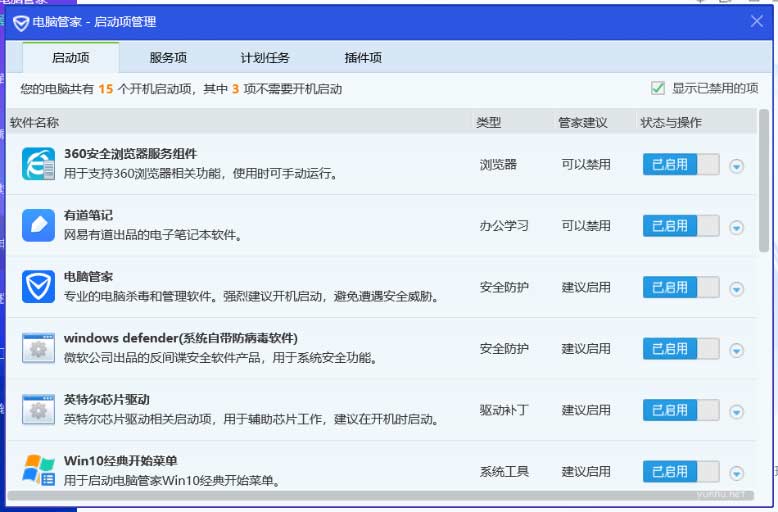Expand dropdown arrow on 电脑管家 row
Screen dimensions: 778x512
tap(736, 289)
